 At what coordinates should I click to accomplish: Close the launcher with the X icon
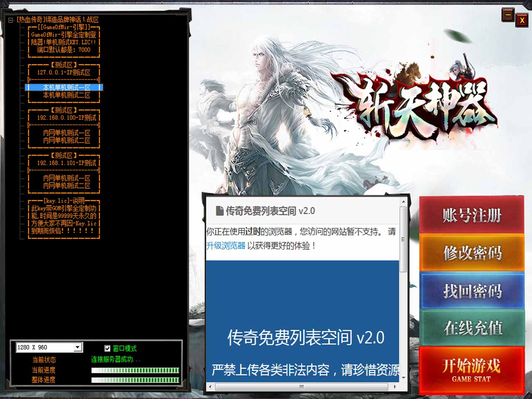pyautogui.click(x=522, y=20)
